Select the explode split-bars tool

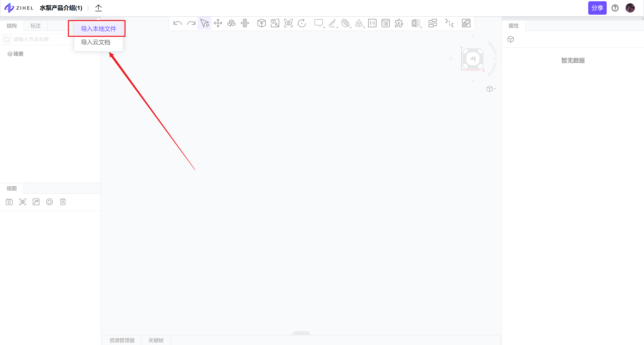245,23
